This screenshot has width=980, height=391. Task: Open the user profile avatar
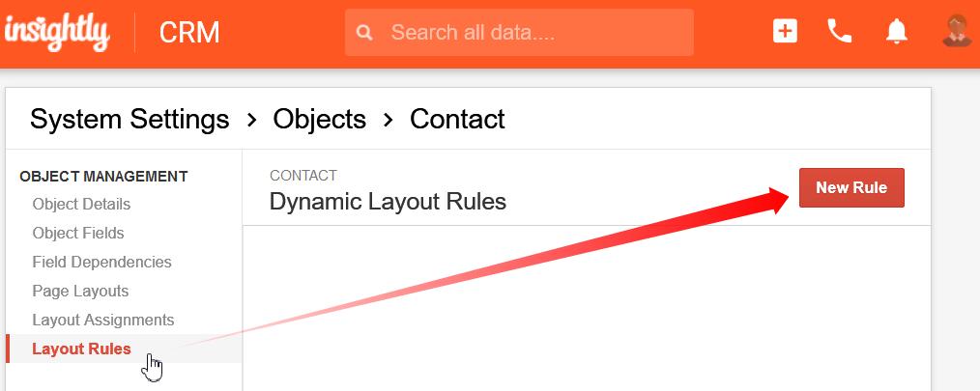pos(956,31)
